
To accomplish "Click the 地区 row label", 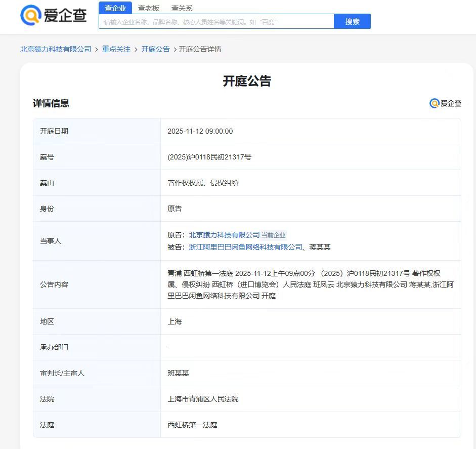I will (x=47, y=321).
